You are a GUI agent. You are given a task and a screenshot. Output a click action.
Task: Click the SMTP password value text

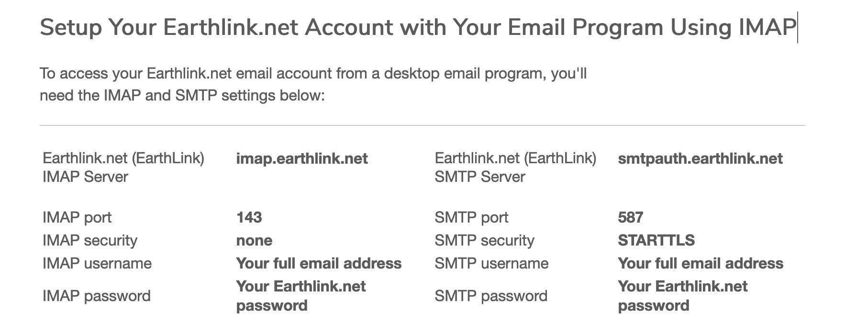pyautogui.click(x=682, y=296)
